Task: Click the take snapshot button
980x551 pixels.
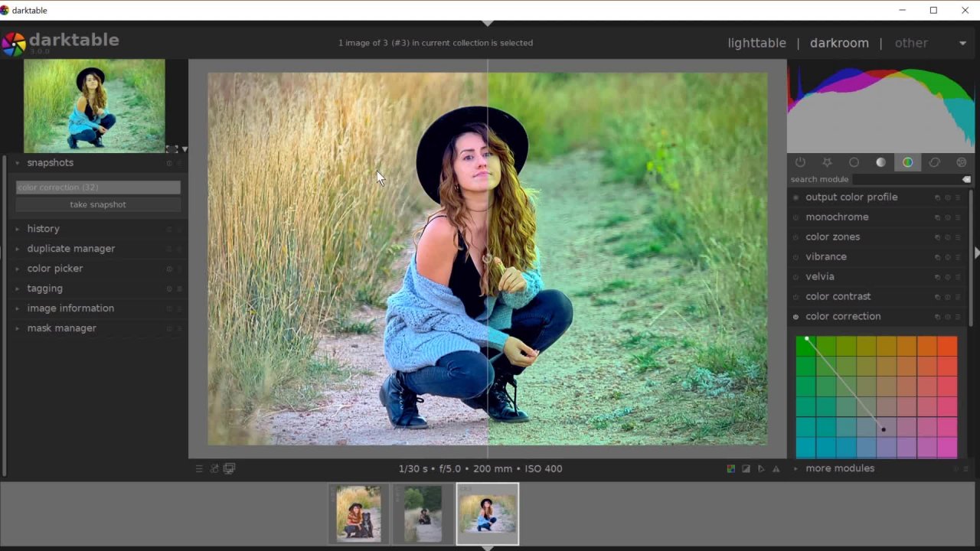Action: (98, 204)
